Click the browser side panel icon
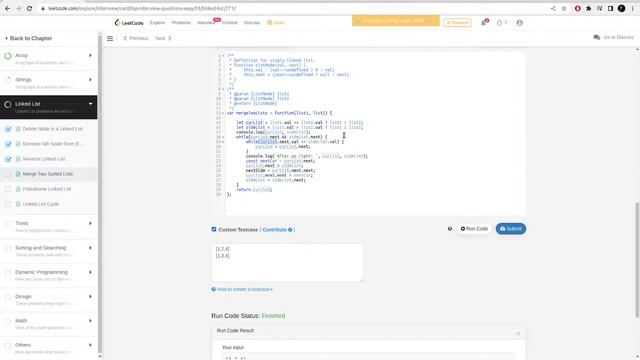 pos(610,8)
